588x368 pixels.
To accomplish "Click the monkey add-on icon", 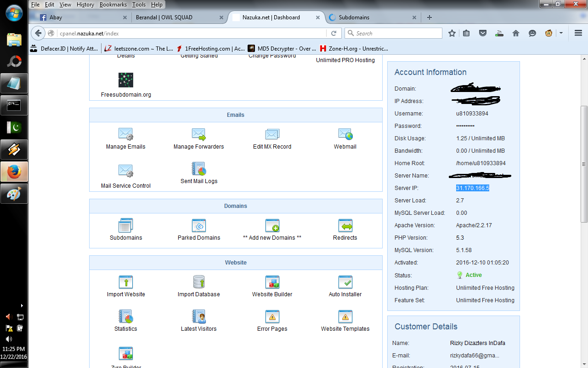I will point(548,33).
